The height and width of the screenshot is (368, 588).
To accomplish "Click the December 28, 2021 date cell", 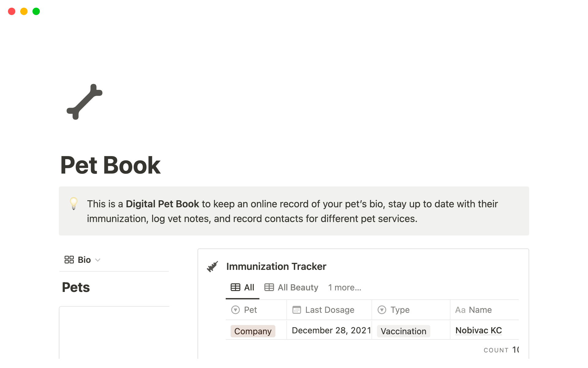I will coord(331,330).
